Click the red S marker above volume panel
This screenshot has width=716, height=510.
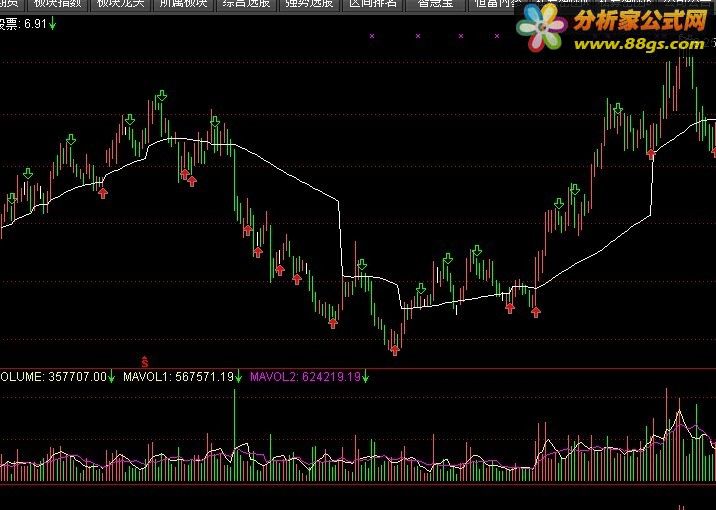(145, 362)
